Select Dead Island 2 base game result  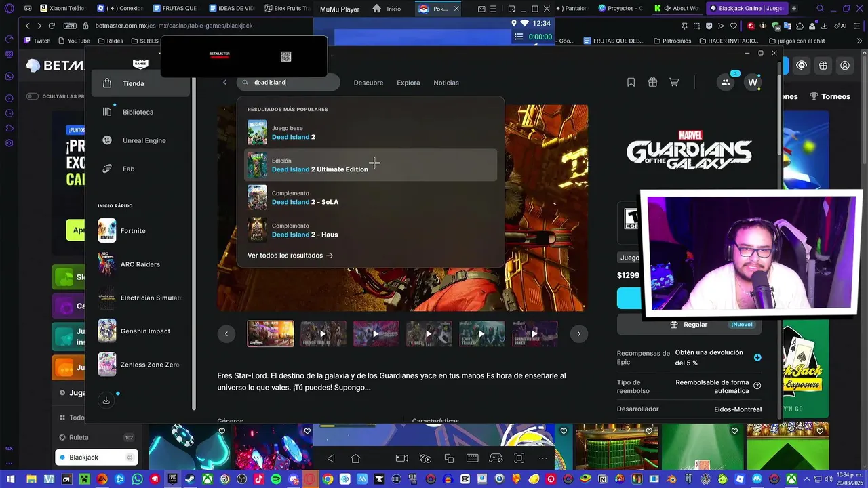tap(370, 133)
